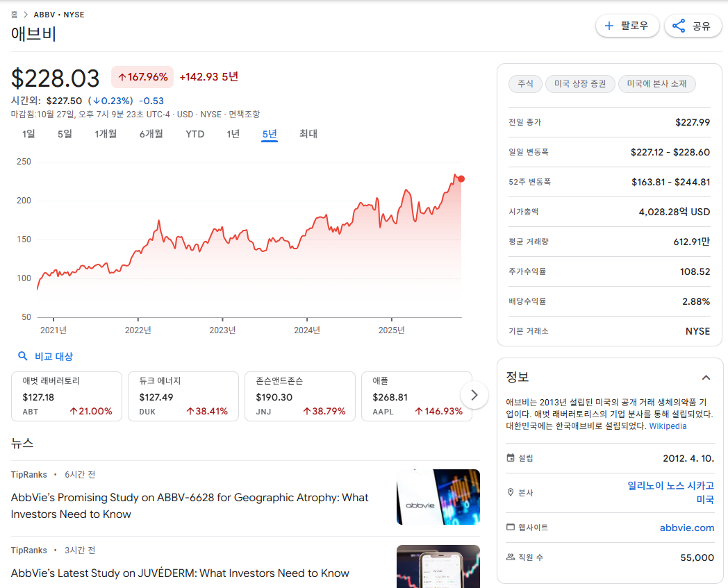
Task: Click 주가수익률 value 108.52
Action: [x=695, y=271]
